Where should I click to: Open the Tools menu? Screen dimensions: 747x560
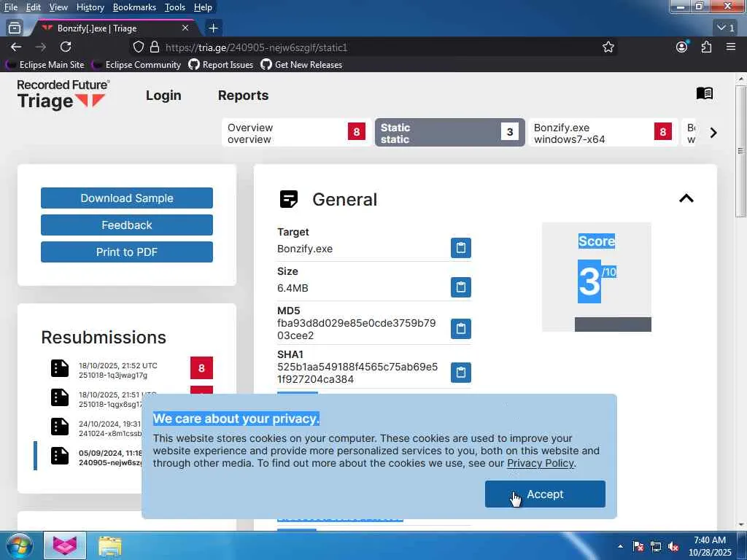175,7
